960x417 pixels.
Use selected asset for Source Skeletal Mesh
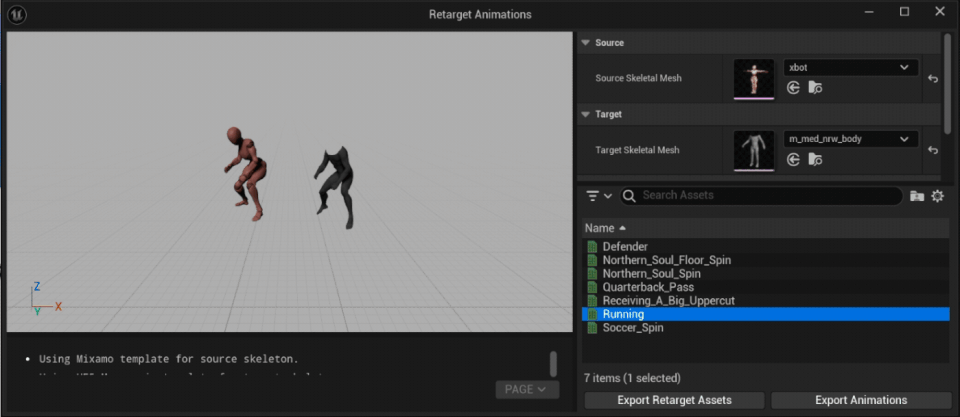point(794,88)
